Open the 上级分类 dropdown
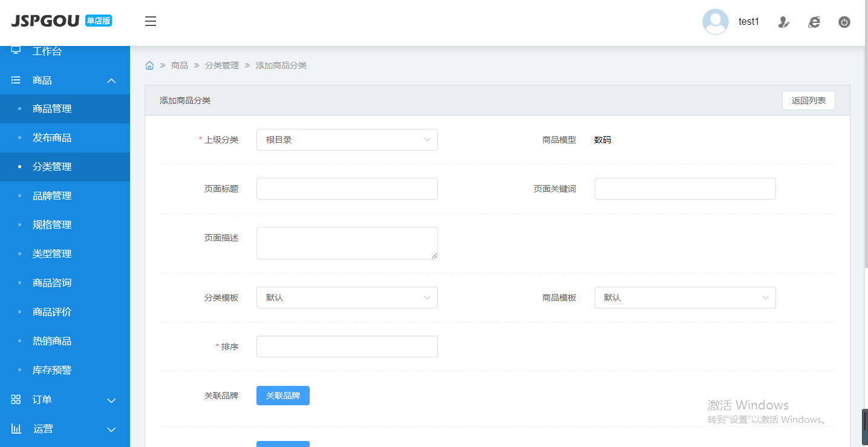The image size is (868, 447). tap(347, 140)
